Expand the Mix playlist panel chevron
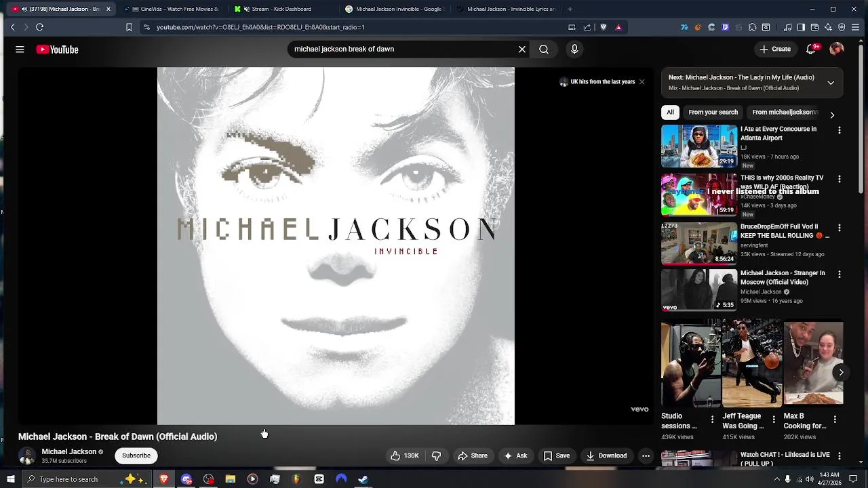The image size is (868, 488). pyautogui.click(x=831, y=83)
